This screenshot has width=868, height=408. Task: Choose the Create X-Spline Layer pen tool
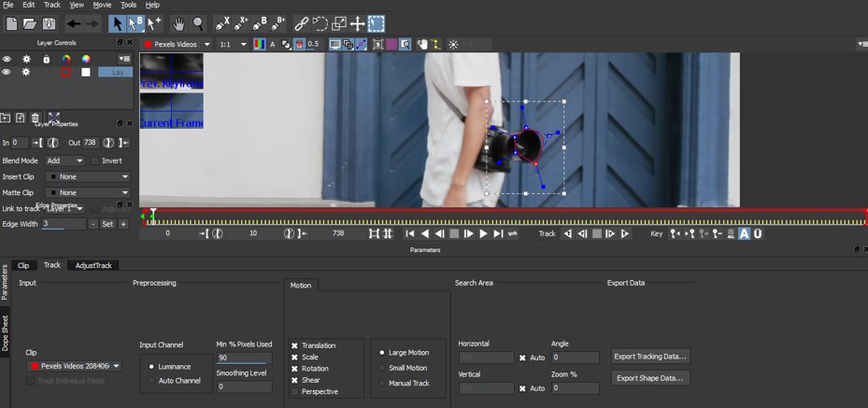222,23
